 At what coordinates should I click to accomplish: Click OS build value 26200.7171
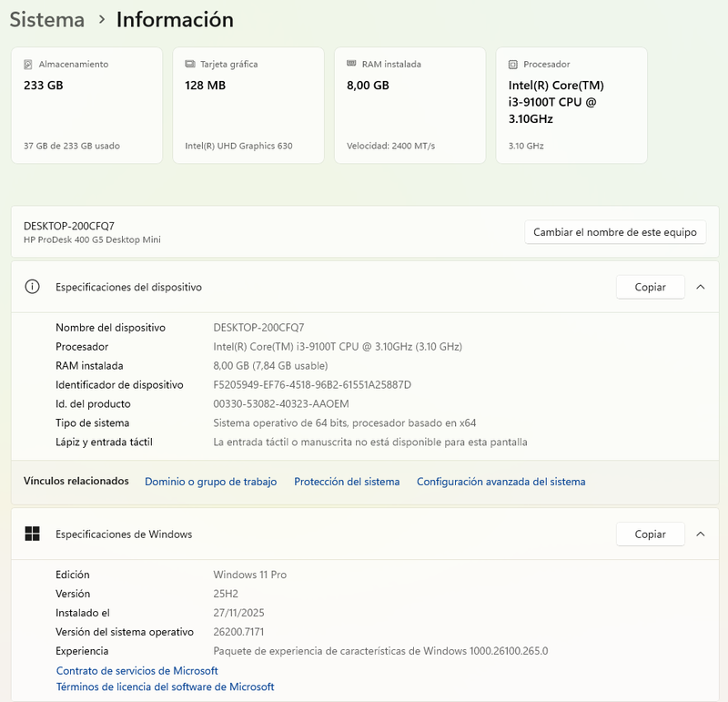[x=238, y=632]
